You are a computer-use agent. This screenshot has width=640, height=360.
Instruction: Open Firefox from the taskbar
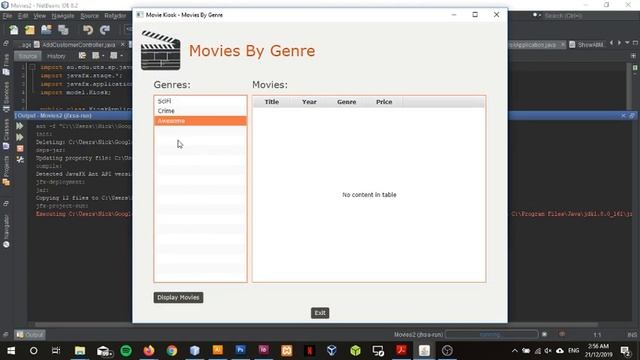[x=149, y=351]
